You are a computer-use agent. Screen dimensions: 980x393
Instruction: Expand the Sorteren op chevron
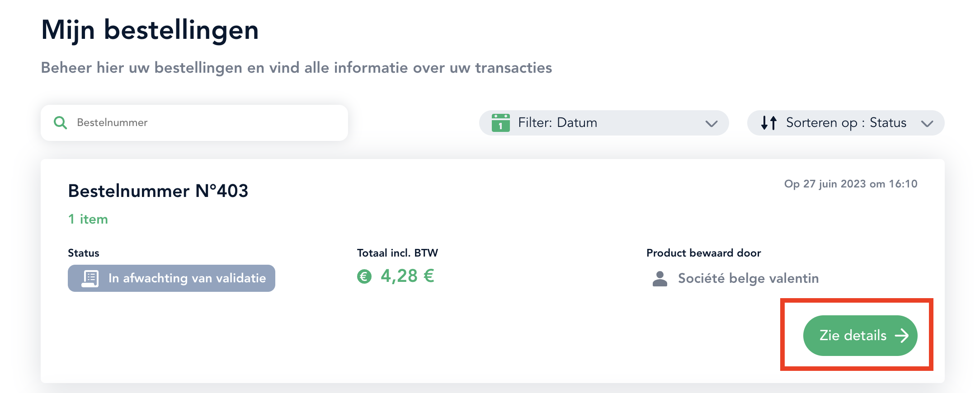pyautogui.click(x=927, y=124)
